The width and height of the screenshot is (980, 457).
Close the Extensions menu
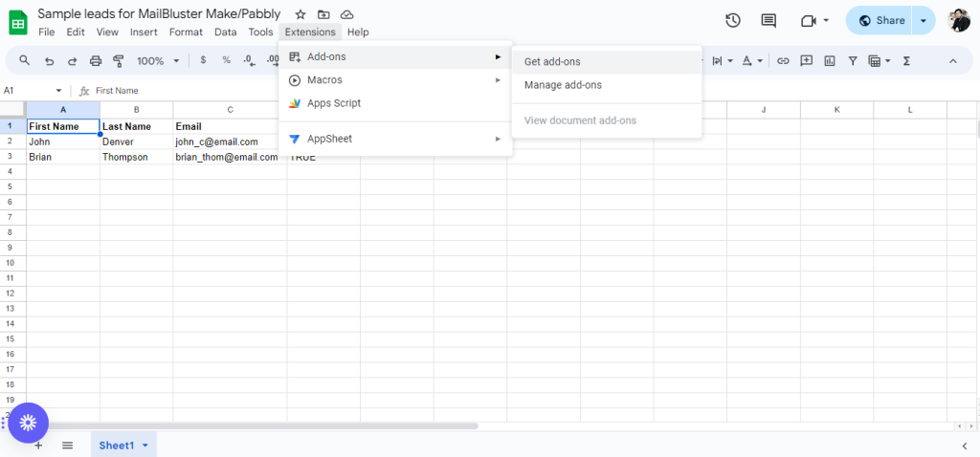coord(310,32)
